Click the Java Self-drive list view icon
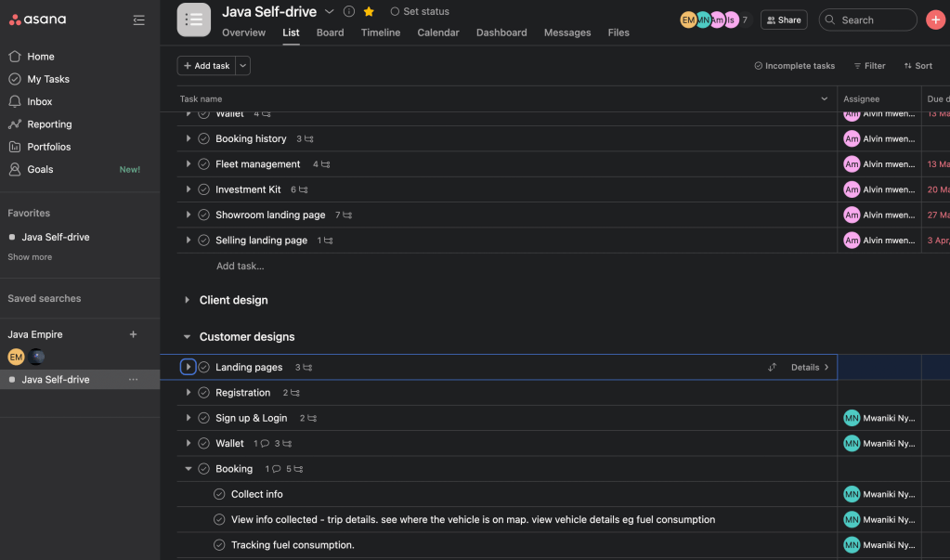Image resolution: width=950 pixels, height=560 pixels. 194,20
